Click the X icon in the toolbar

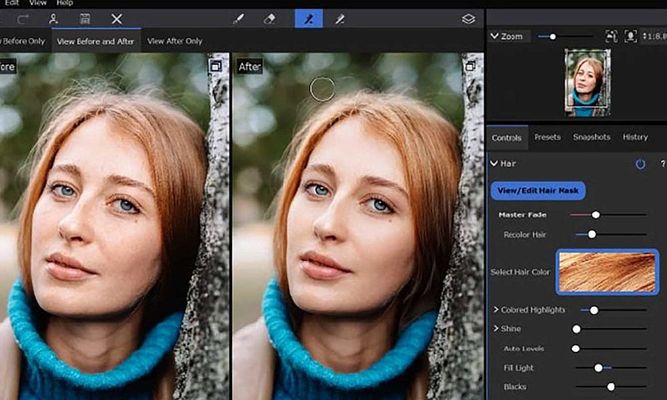(117, 19)
